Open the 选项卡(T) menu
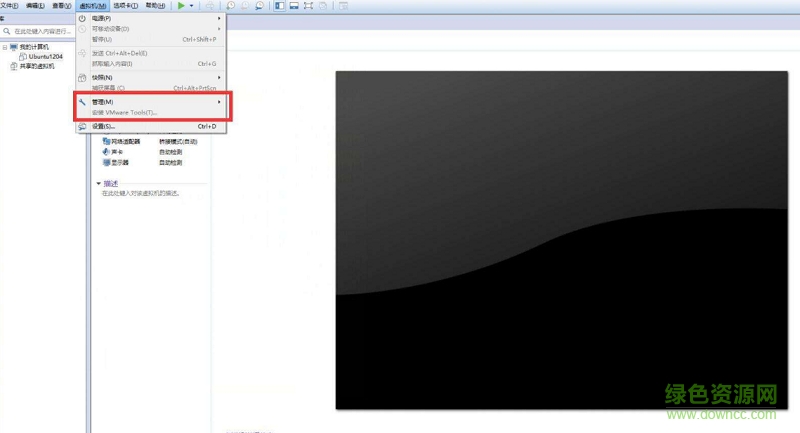The width and height of the screenshot is (800, 433). click(126, 6)
